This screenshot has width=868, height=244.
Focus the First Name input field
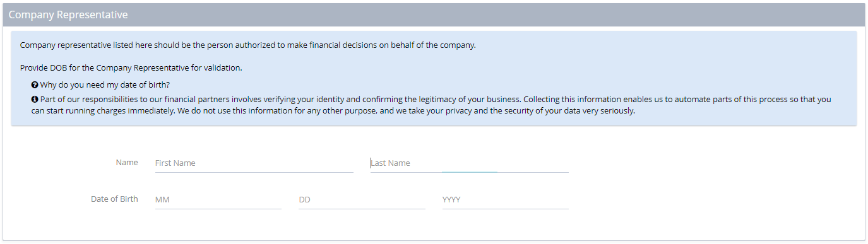[254, 163]
